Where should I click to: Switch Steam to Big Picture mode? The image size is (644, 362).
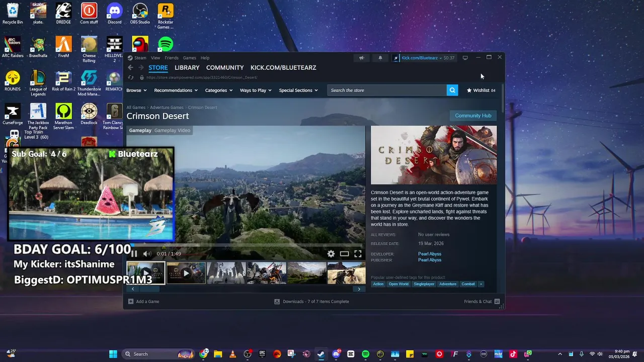click(x=465, y=58)
